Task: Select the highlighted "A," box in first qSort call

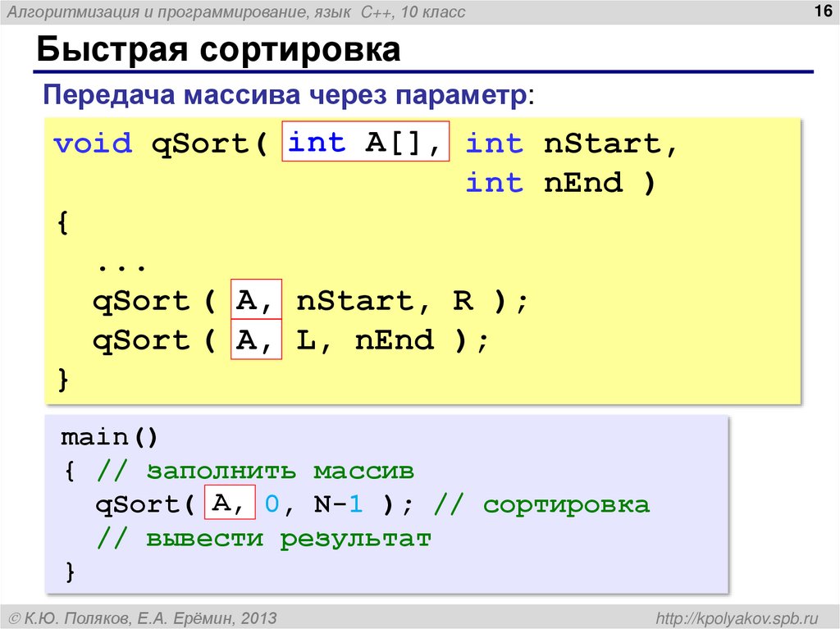Action: (x=255, y=300)
